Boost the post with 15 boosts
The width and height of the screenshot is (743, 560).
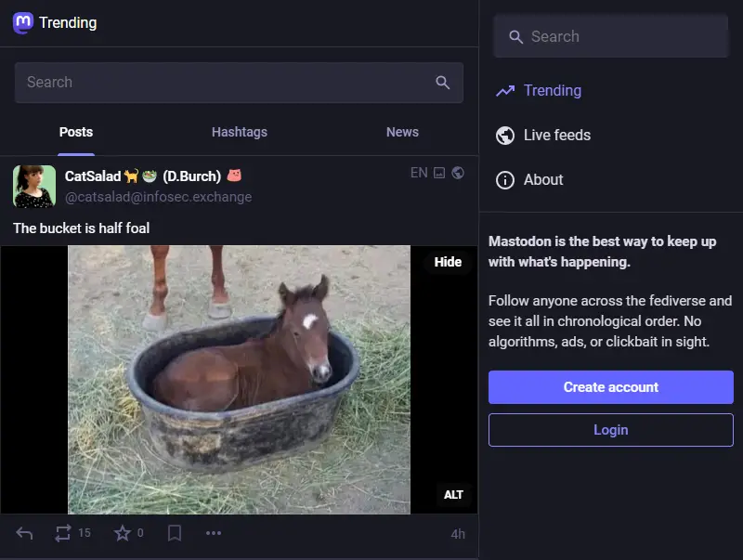(x=62, y=533)
